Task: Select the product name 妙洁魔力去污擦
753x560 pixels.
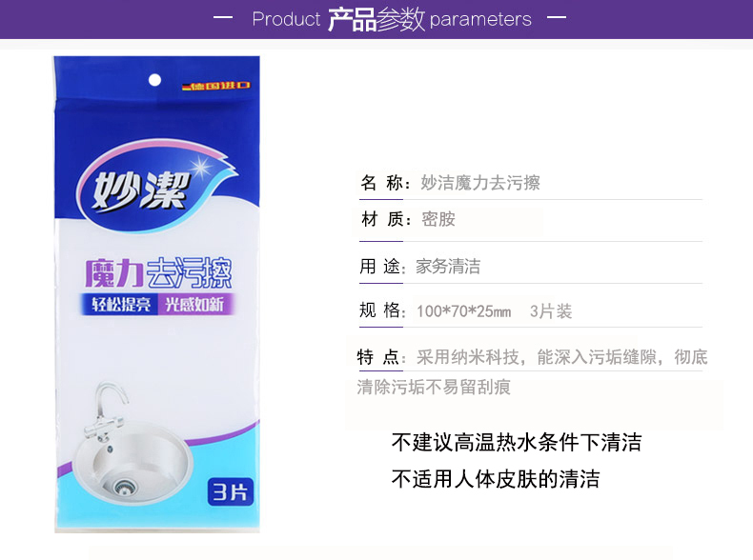Action: [480, 183]
